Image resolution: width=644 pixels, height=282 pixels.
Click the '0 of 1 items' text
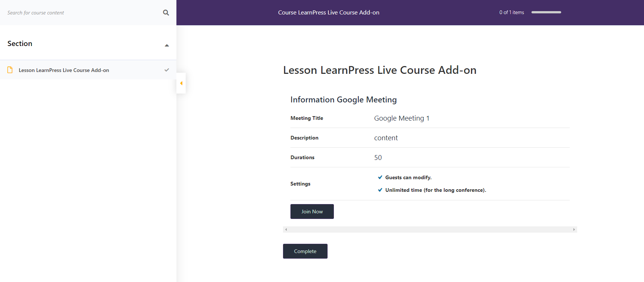pos(511,12)
